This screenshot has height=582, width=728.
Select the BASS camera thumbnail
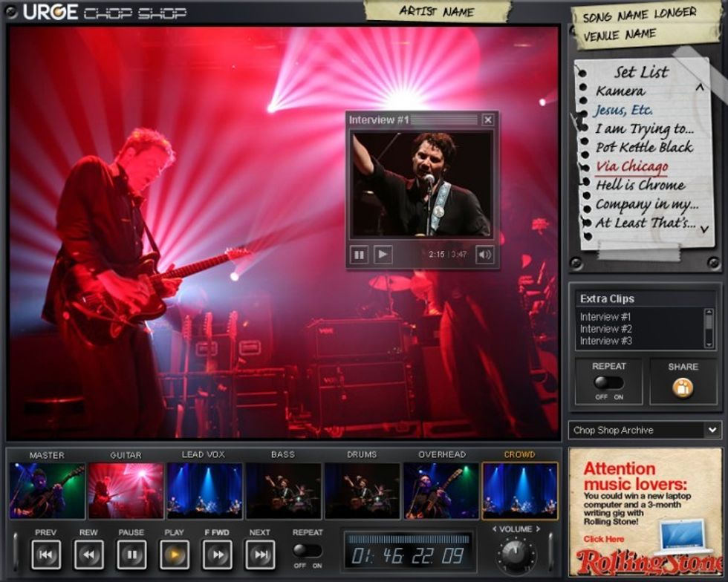pos(283,491)
